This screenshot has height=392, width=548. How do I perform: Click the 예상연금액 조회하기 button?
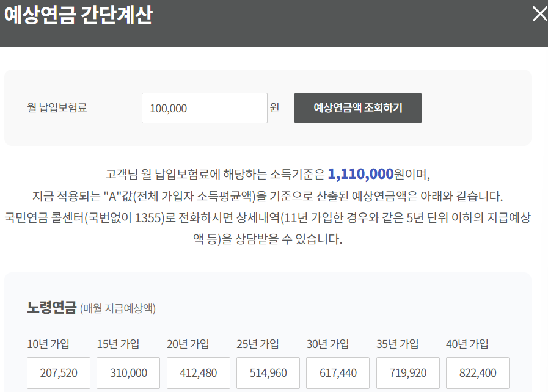pos(357,108)
